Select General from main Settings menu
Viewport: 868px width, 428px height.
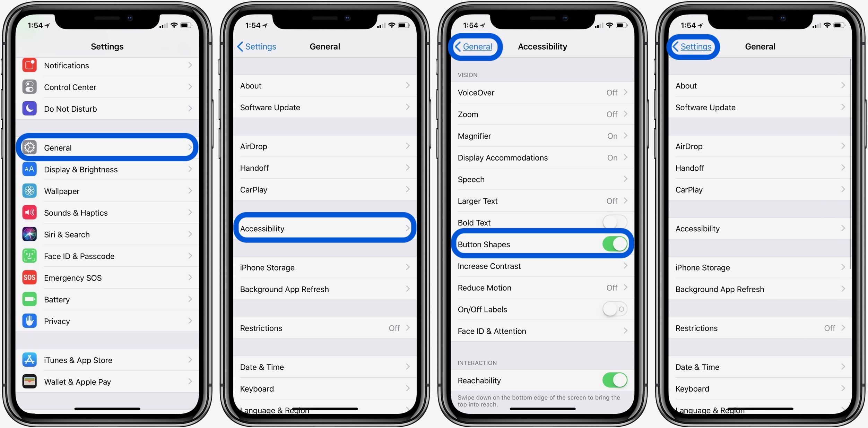pyautogui.click(x=108, y=147)
